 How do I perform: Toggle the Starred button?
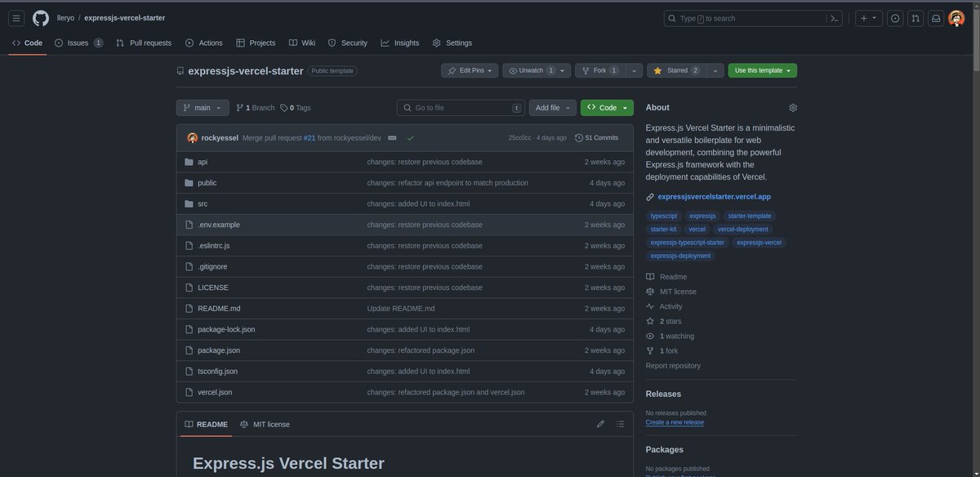676,70
